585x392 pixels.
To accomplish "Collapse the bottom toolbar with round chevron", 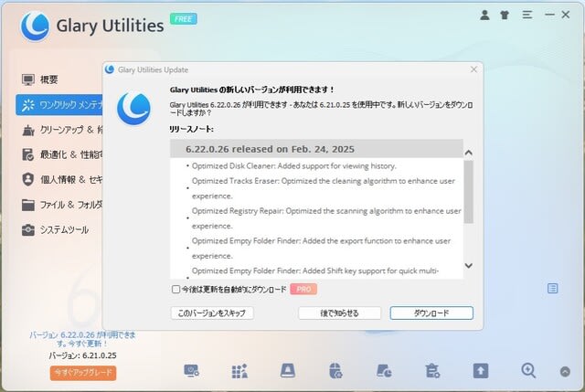I will [x=565, y=372].
